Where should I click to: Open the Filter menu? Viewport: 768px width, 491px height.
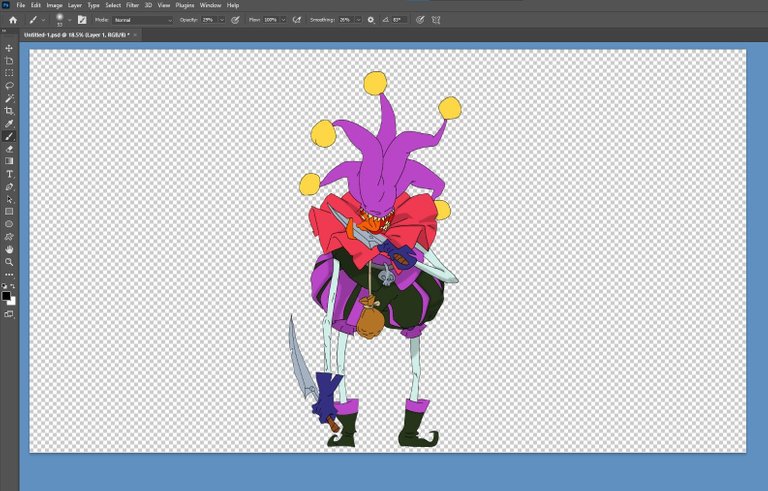pyautogui.click(x=132, y=5)
